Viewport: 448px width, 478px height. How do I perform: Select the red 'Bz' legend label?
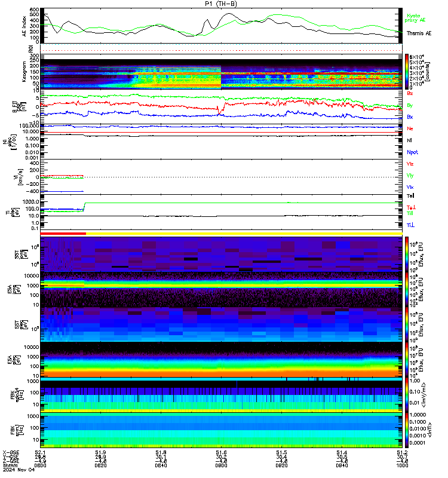tap(410, 93)
